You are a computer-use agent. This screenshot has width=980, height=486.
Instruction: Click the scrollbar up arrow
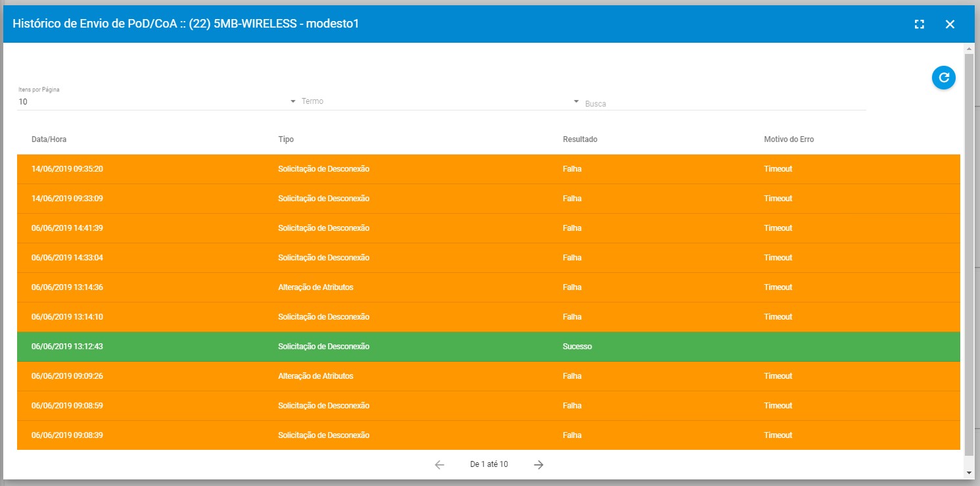tap(969, 49)
